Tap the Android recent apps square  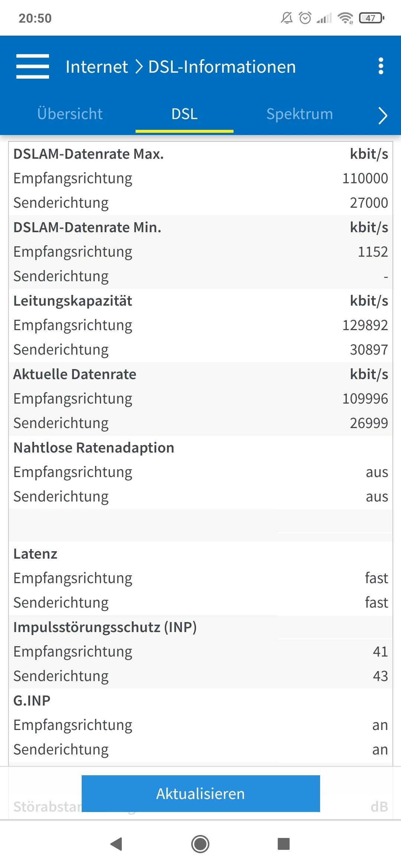[x=284, y=844]
